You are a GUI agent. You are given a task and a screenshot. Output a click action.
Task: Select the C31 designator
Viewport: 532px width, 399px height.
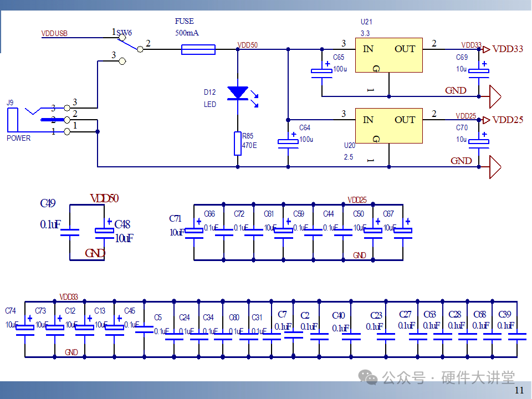coord(257,318)
